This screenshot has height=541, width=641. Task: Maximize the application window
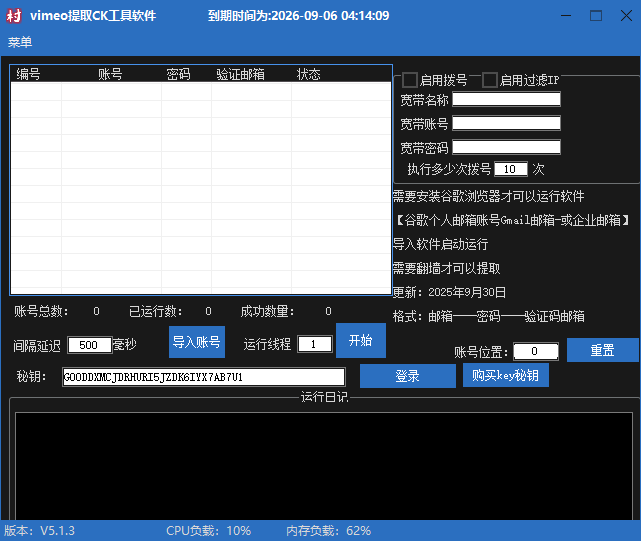(596, 16)
